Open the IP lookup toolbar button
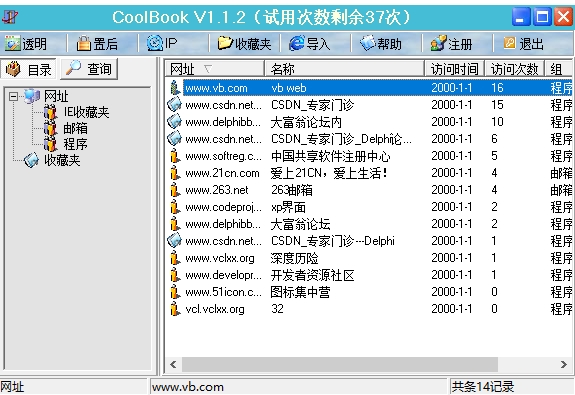Viewport: 575px width, 395px height. coord(162,44)
